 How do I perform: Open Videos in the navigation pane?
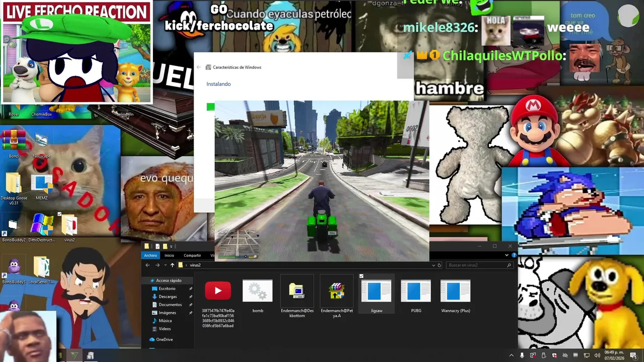tap(165, 329)
